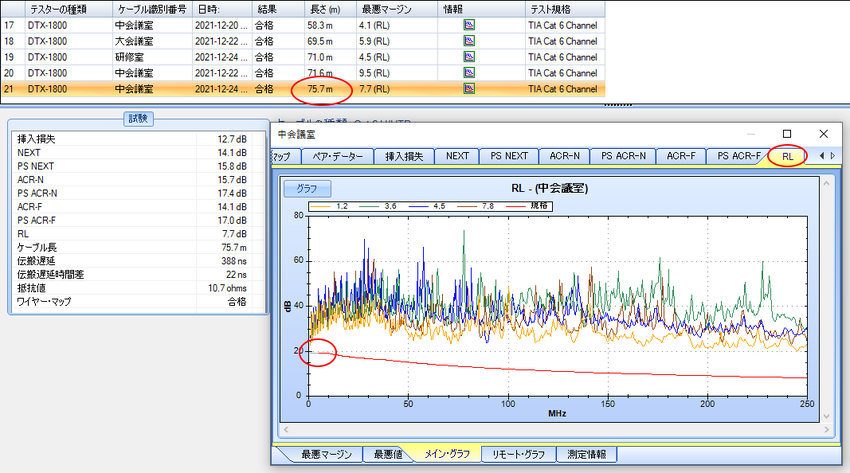Click the graph's vertical scrollbar up arrow
Viewport: 850px width, 473px height.
[826, 184]
